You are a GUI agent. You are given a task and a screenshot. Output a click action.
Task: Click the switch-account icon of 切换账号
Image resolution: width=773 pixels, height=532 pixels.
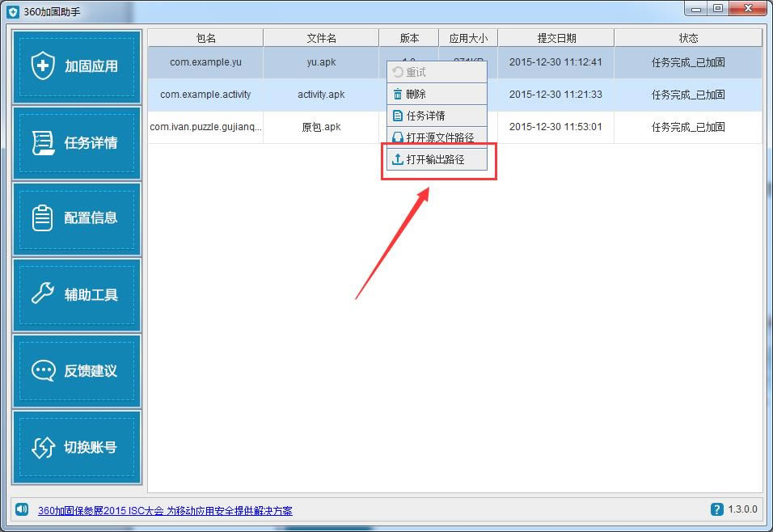point(44,447)
